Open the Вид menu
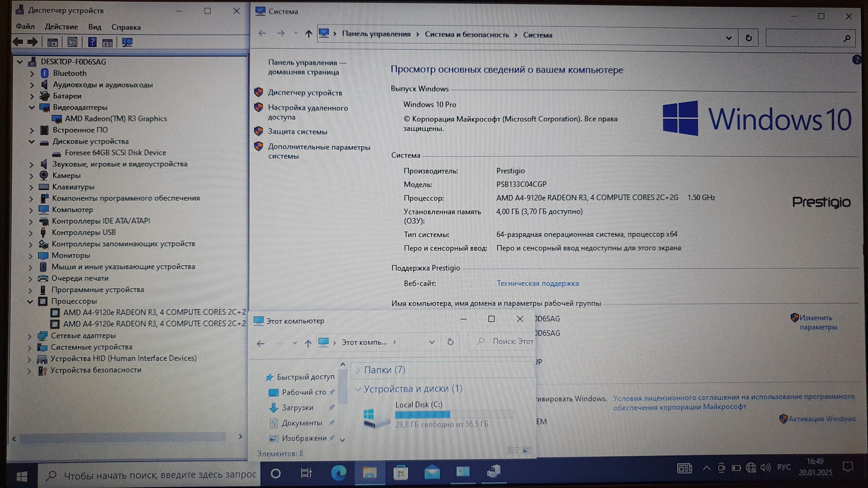868x488 pixels. click(x=95, y=27)
